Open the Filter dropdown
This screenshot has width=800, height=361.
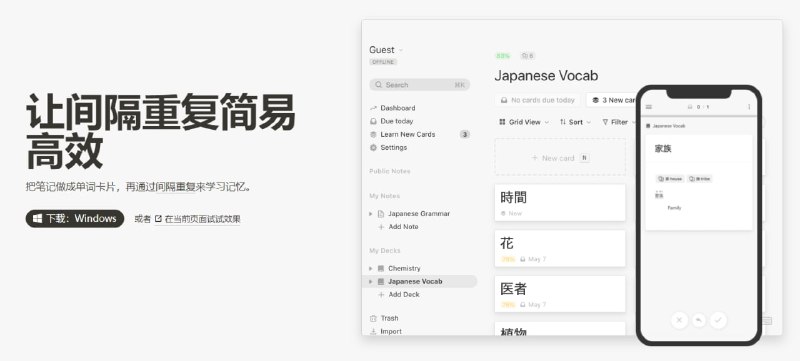(619, 122)
